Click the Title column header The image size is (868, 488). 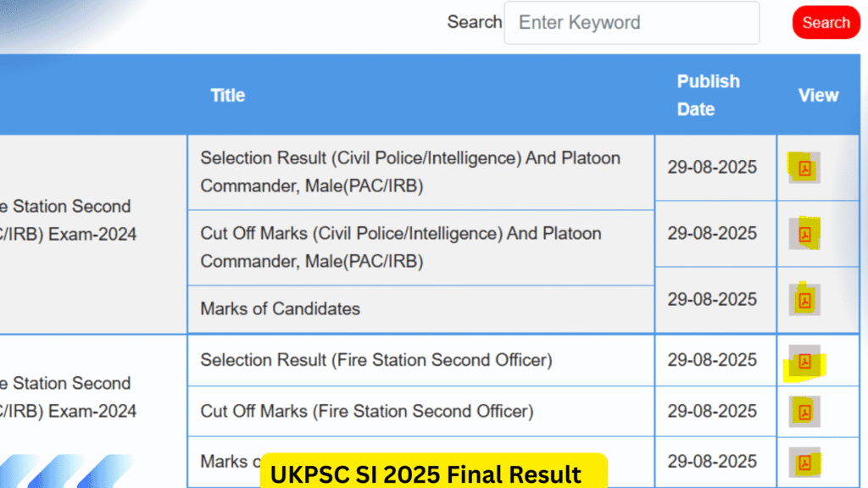pyautogui.click(x=228, y=95)
